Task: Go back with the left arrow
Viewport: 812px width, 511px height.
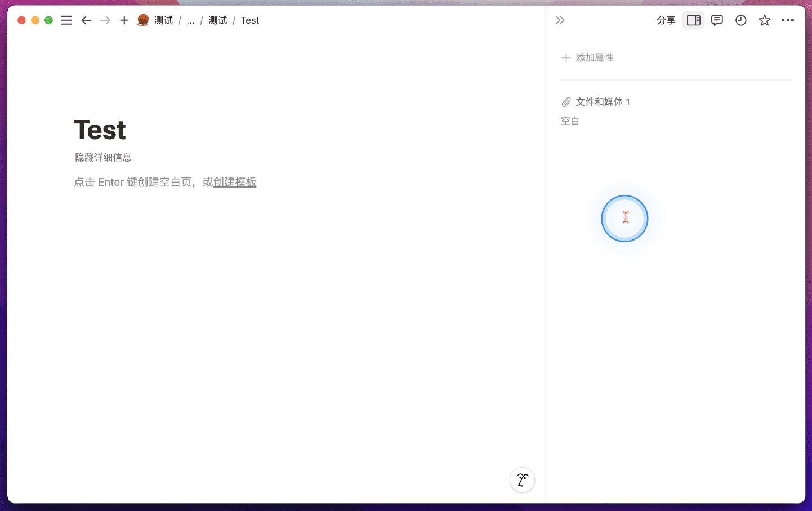Action: pos(86,20)
